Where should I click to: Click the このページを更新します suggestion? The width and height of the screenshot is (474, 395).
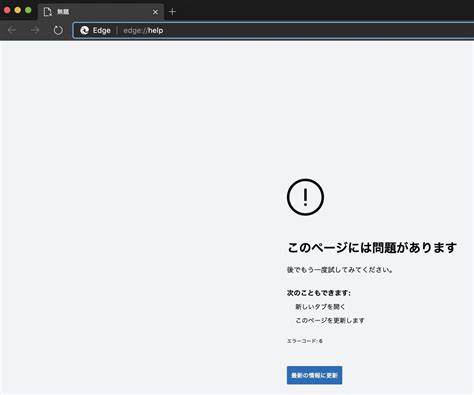point(330,320)
